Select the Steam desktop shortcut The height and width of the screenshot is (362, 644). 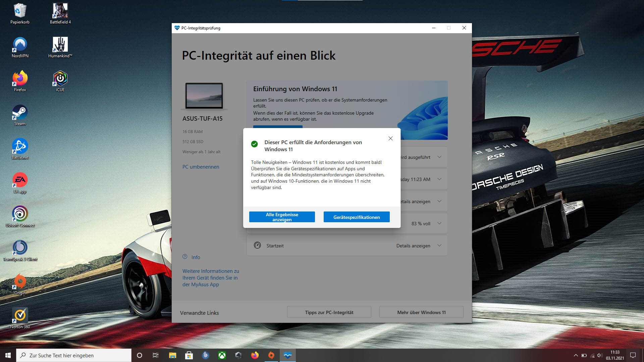(20, 115)
